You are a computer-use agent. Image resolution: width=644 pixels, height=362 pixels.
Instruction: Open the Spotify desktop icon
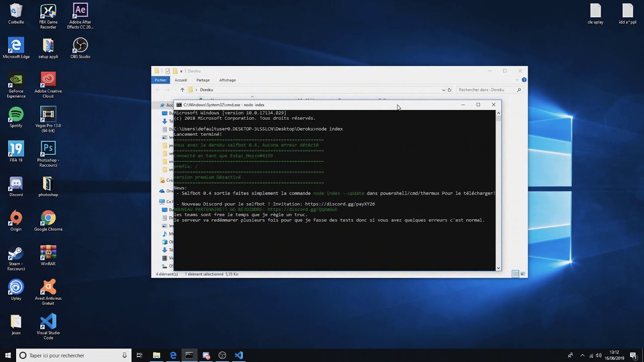point(16,115)
